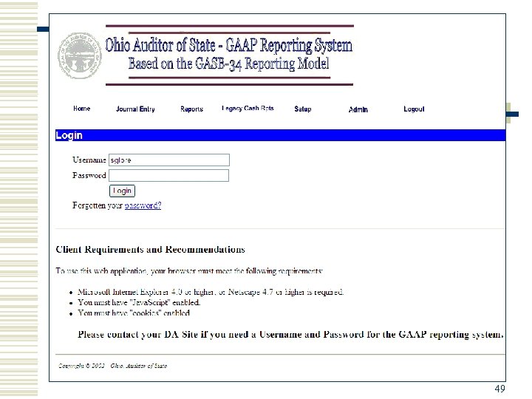
Task: Select Legacy Cash Rpts menu item
Action: (248, 108)
